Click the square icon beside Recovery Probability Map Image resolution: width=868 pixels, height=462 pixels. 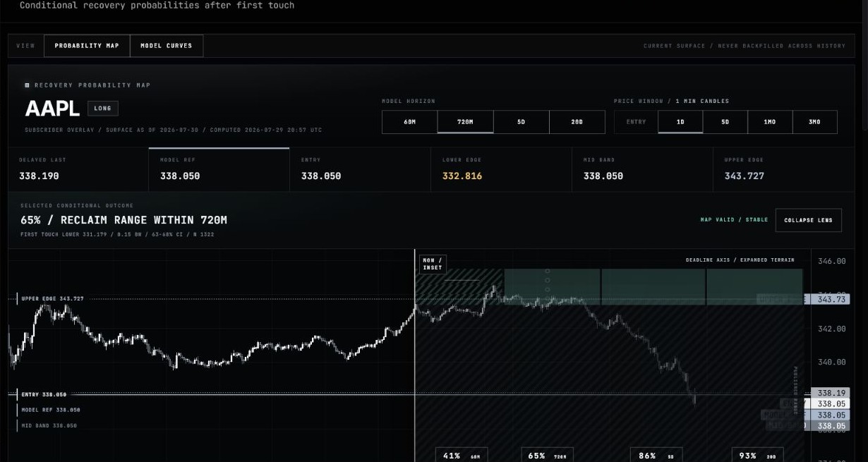tap(28, 85)
